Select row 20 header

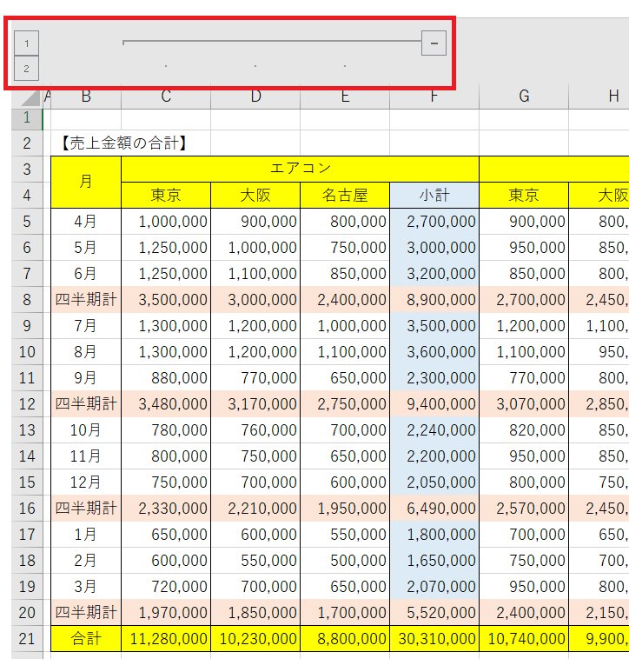pos(27,612)
